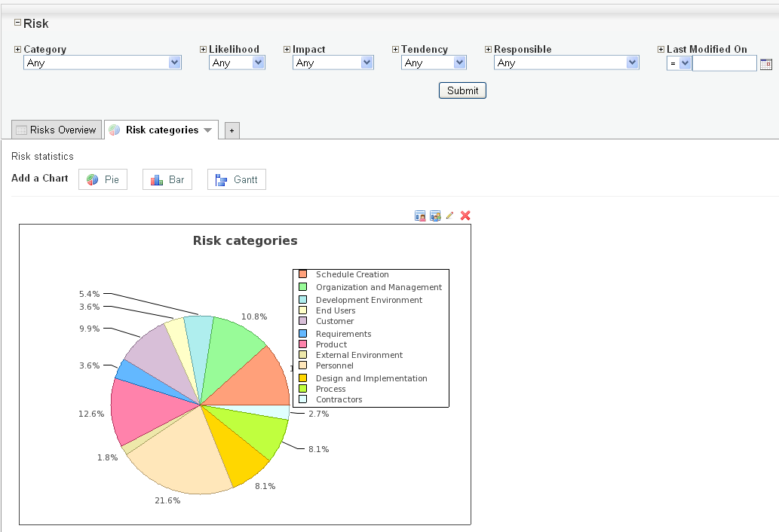Switch to the Risks Overview tab
This screenshot has width=779, height=532.
[57, 130]
